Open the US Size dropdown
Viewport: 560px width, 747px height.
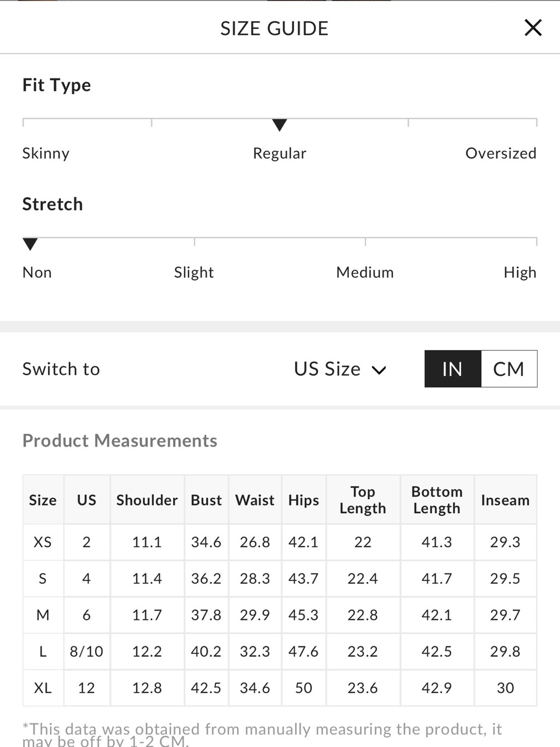click(x=340, y=369)
